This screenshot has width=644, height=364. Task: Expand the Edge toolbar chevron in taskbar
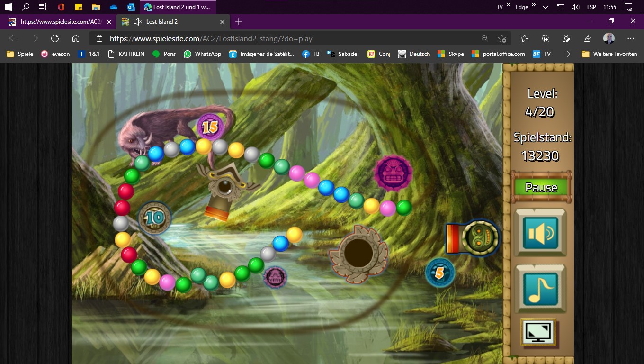[534, 6]
